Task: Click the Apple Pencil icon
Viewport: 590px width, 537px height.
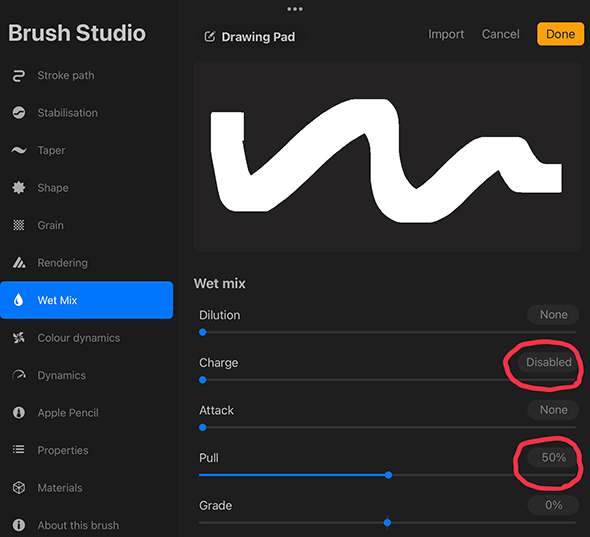Action: point(18,412)
